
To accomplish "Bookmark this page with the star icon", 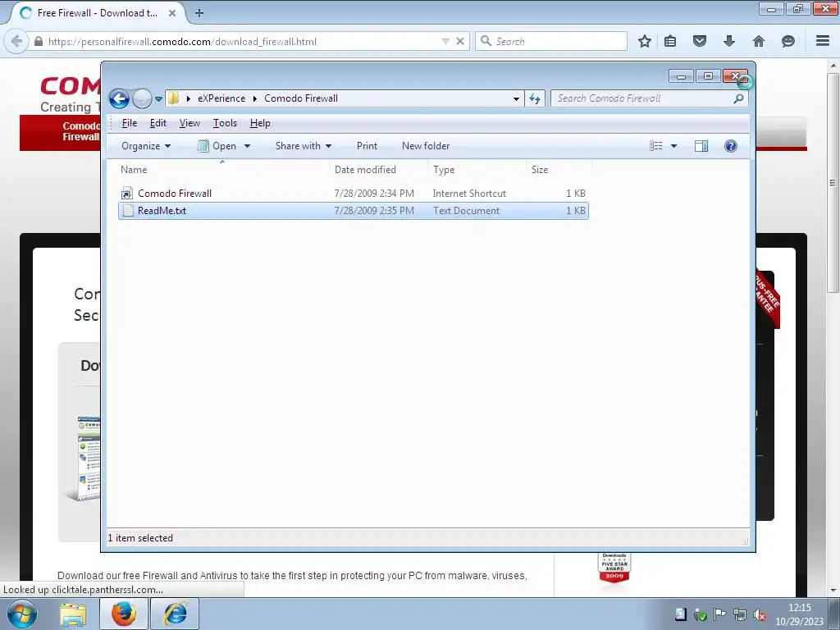I will coord(645,41).
